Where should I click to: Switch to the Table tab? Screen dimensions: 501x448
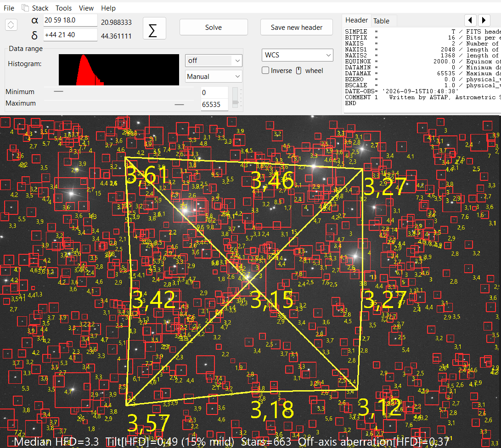click(x=381, y=21)
